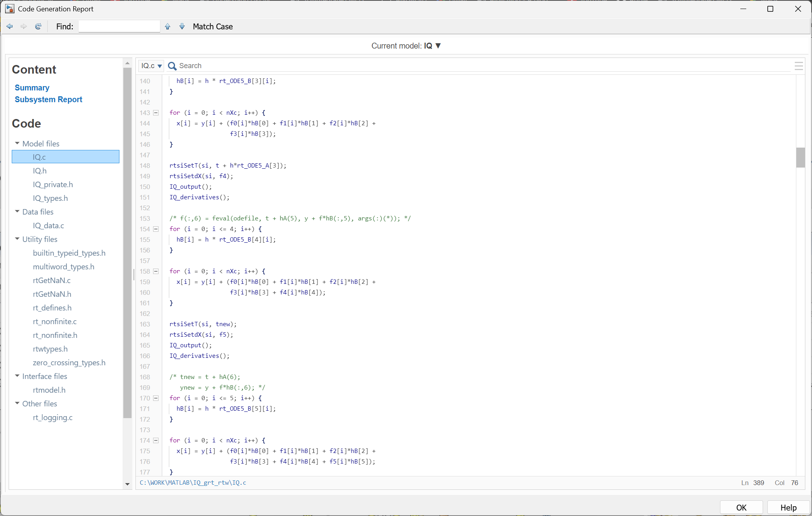The image size is (812, 516).
Task: Collapse the Data files tree group
Action: coord(17,211)
